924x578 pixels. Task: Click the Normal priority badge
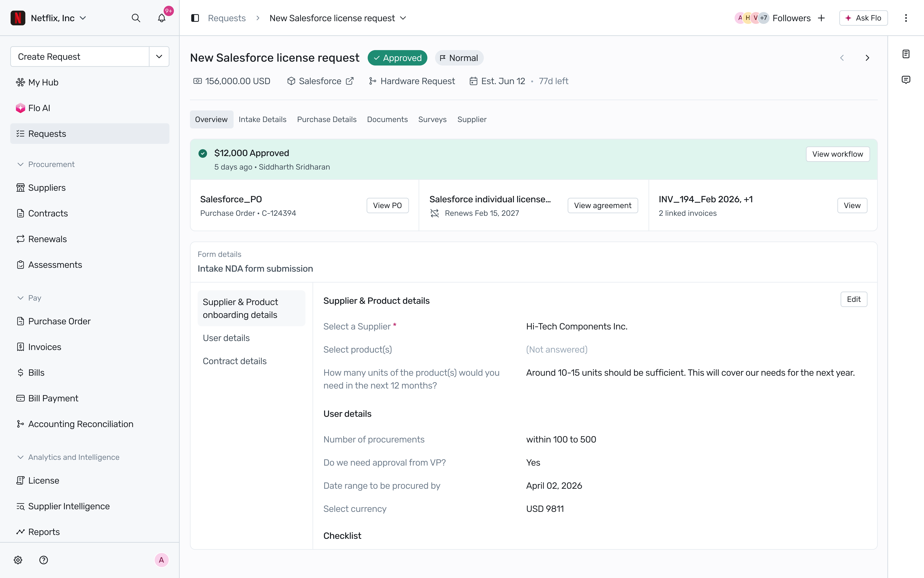(459, 58)
